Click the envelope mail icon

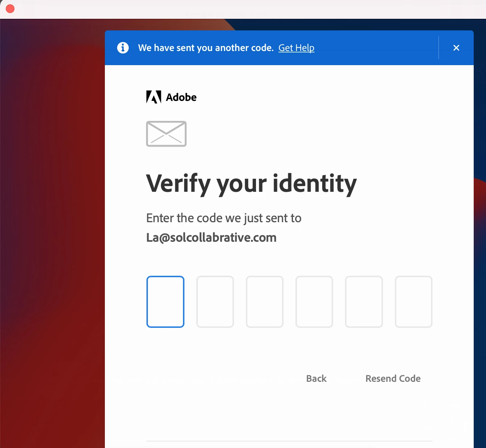pyautogui.click(x=166, y=134)
